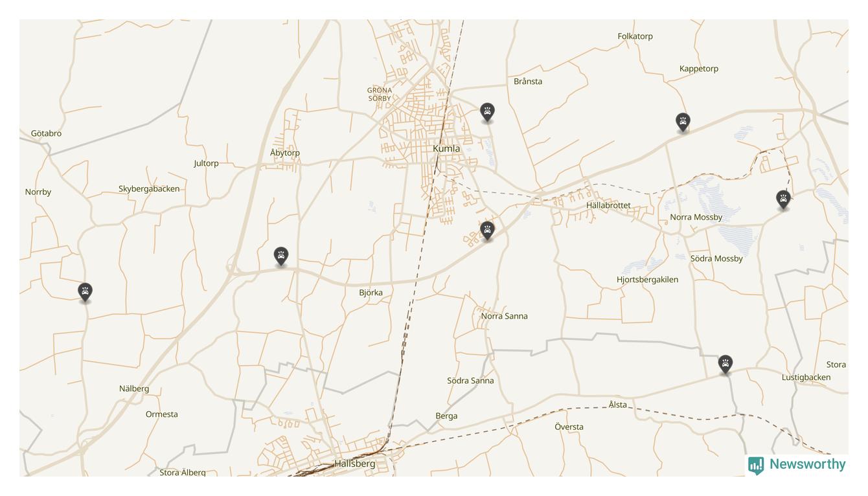This screenshot has width=868, height=496.
Task: Open the Newsworthy link text
Action: pos(807,464)
